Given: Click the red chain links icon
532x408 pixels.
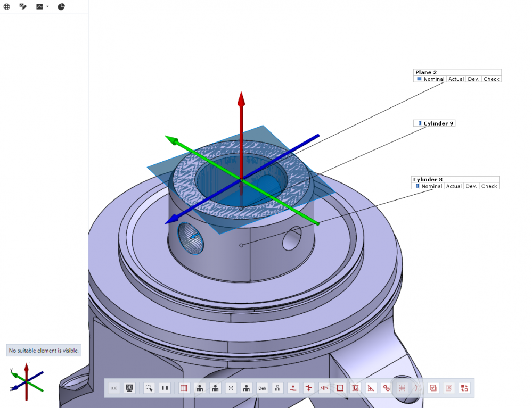Looking at the screenshot, I should point(386,388).
